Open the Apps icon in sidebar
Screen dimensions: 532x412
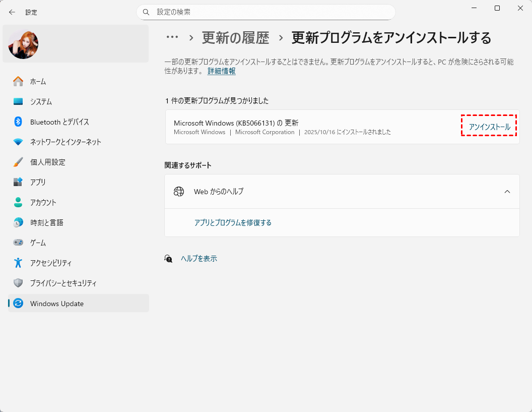[x=18, y=182]
